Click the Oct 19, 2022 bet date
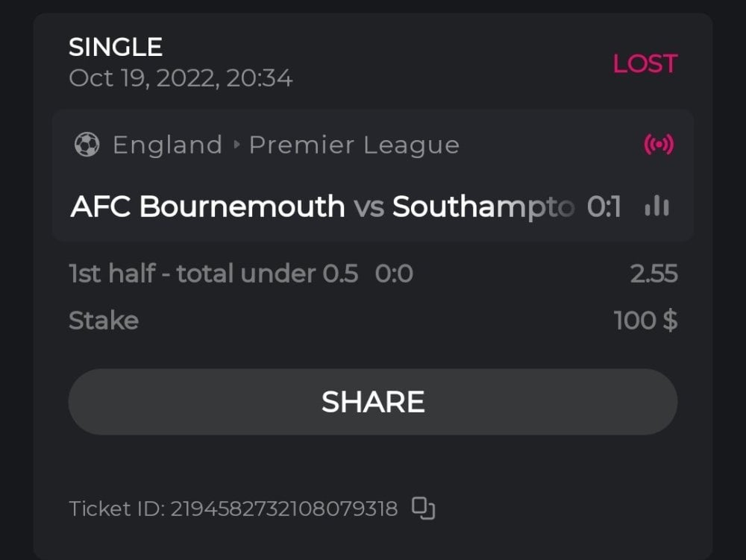The image size is (746, 560). tap(181, 78)
